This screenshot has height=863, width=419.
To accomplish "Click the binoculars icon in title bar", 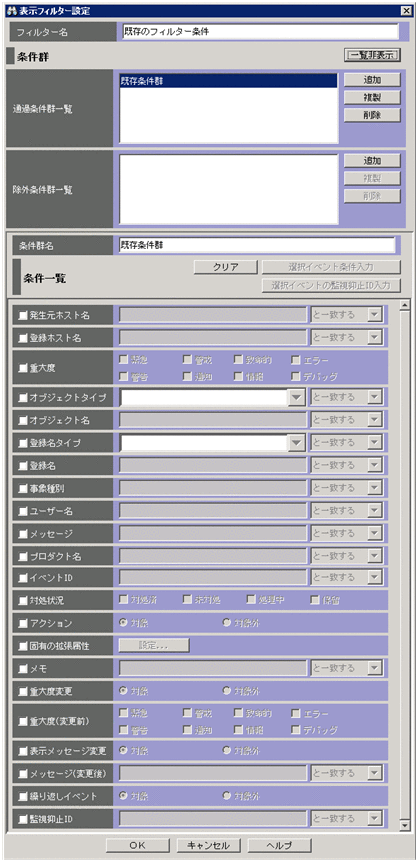I will 12,10.
